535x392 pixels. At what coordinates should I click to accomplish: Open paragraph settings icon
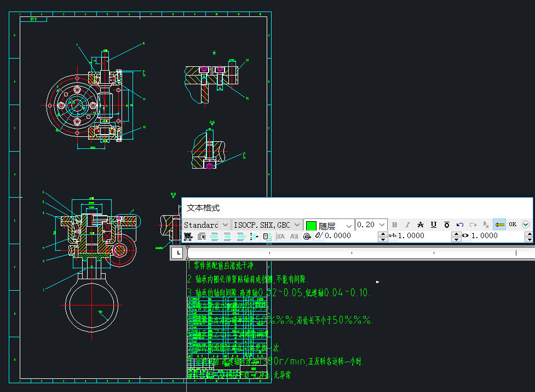point(202,237)
